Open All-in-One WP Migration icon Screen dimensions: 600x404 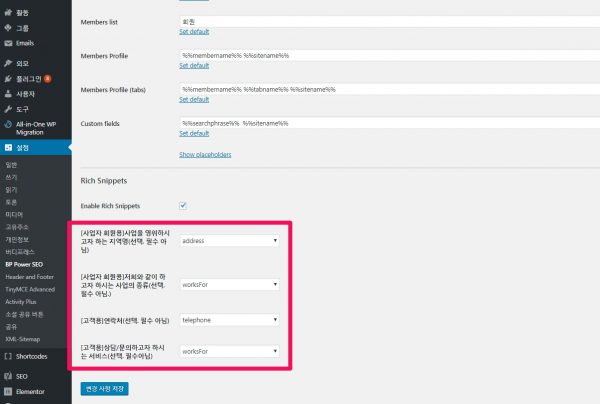pos(8,124)
